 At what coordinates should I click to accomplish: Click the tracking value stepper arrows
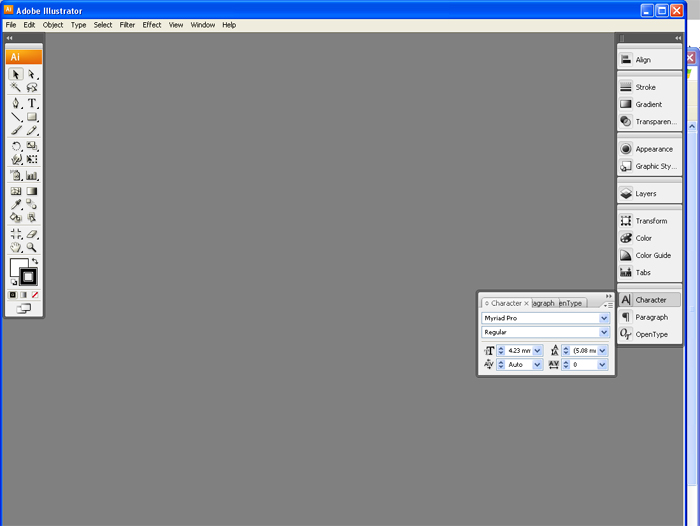point(566,365)
